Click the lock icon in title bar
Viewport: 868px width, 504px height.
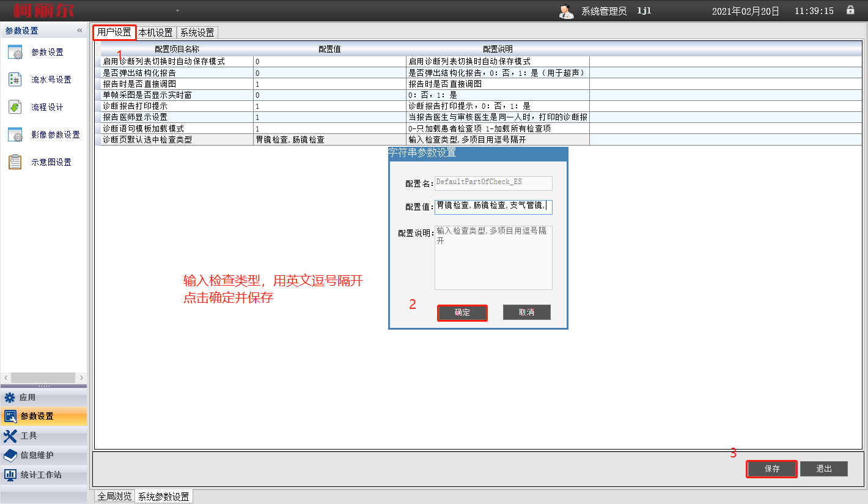[850, 10]
